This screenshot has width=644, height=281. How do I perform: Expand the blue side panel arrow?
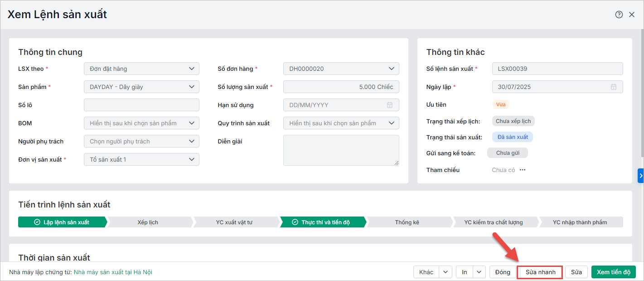(641, 175)
